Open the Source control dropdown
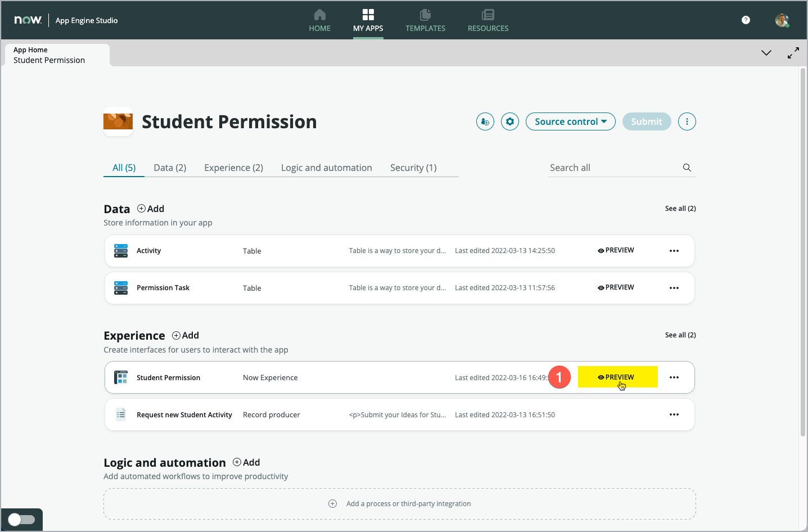Viewport: 808px width, 532px height. (x=571, y=121)
